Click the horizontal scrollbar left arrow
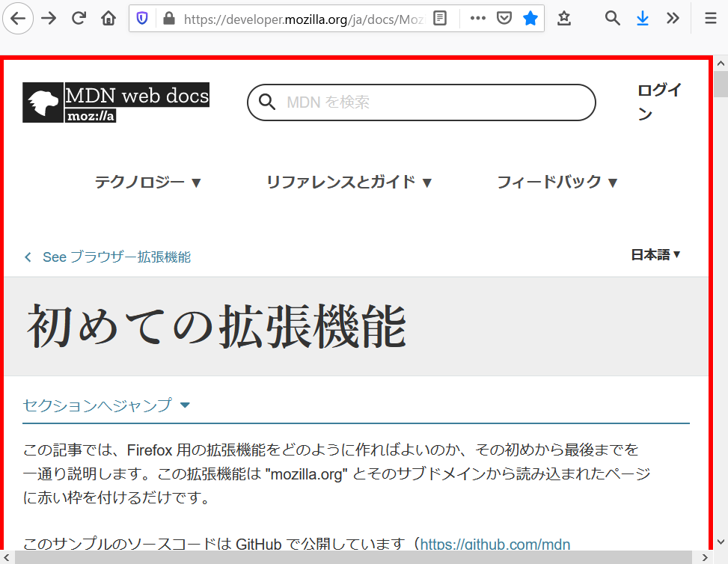Image resolution: width=728 pixels, height=564 pixels. pos(7,557)
